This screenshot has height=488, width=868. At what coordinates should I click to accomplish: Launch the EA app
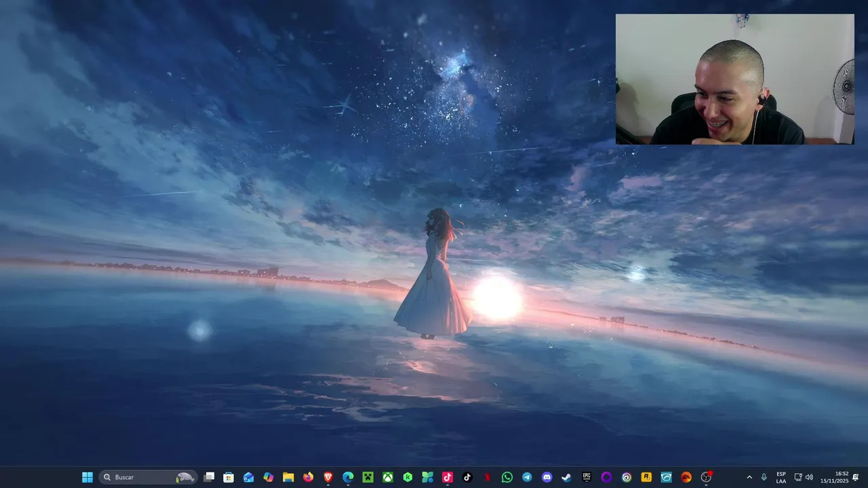pyautogui.click(x=686, y=477)
